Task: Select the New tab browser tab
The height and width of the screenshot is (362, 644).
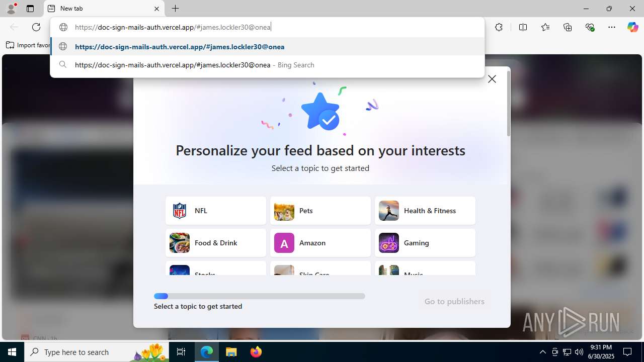Action: (104, 9)
